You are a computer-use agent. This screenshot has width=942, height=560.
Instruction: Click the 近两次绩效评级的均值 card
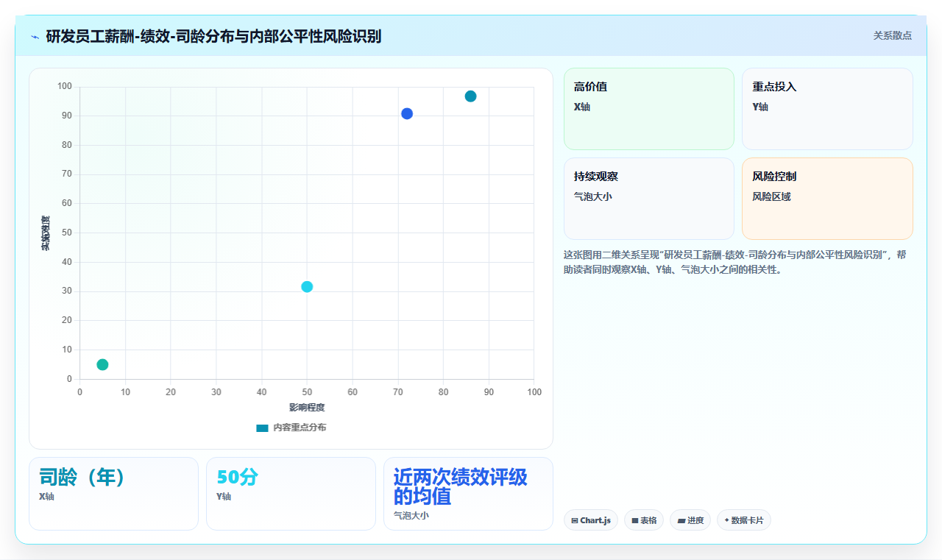point(468,494)
